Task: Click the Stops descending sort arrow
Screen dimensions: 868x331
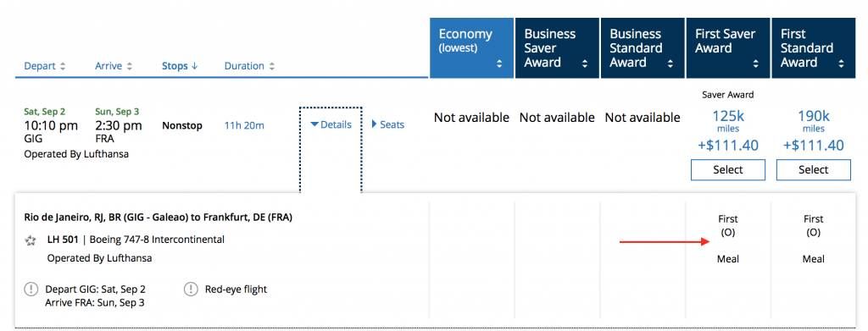Action: [x=194, y=66]
